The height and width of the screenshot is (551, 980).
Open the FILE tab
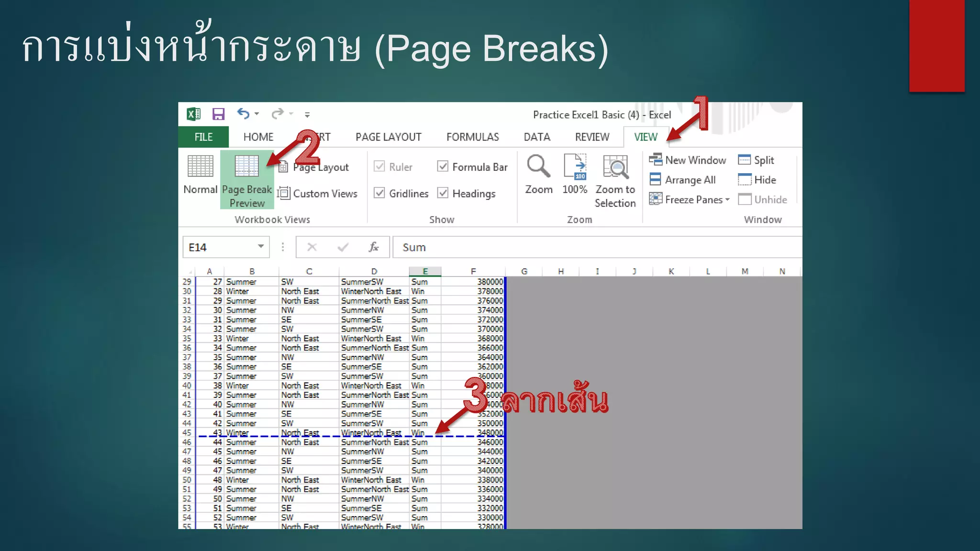[x=203, y=137]
